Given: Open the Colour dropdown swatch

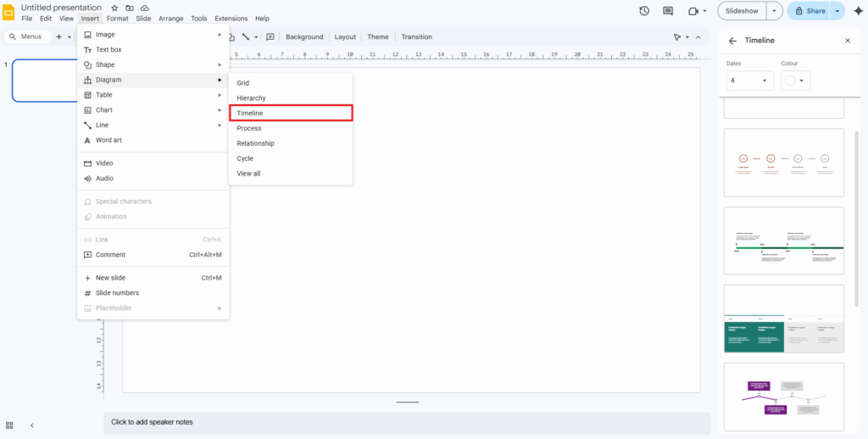Looking at the screenshot, I should pyautogui.click(x=796, y=81).
